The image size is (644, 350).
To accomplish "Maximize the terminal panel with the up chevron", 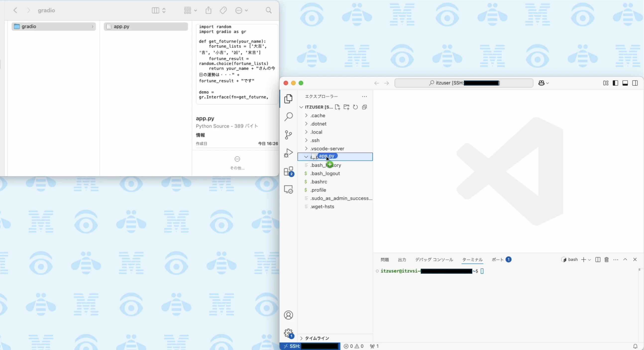I will click(x=625, y=260).
